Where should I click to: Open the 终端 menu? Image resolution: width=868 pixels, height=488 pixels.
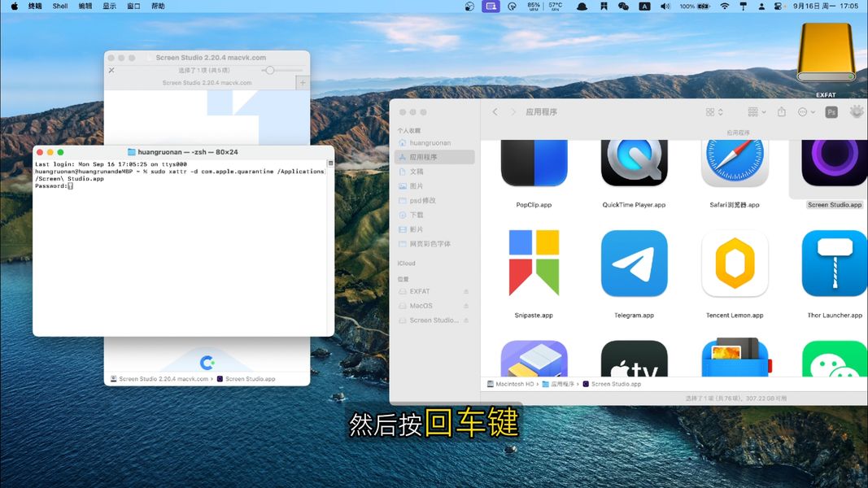(x=35, y=6)
